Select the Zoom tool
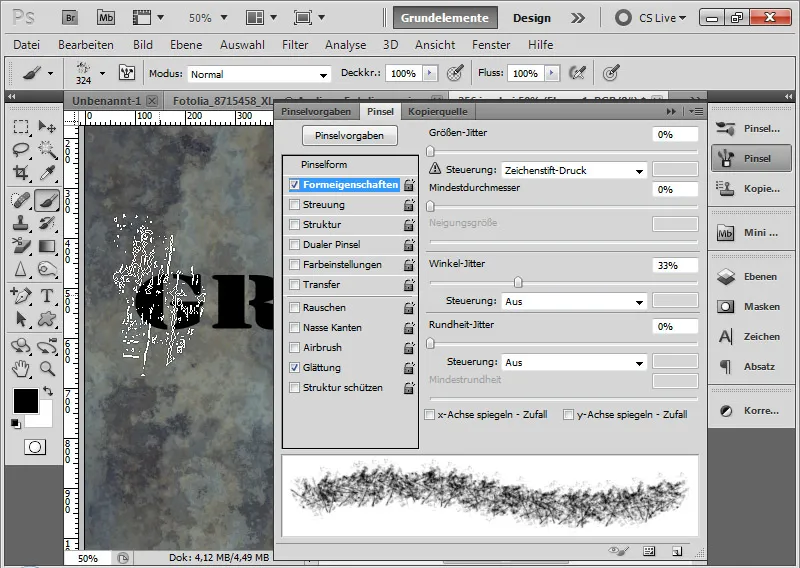 (47, 368)
